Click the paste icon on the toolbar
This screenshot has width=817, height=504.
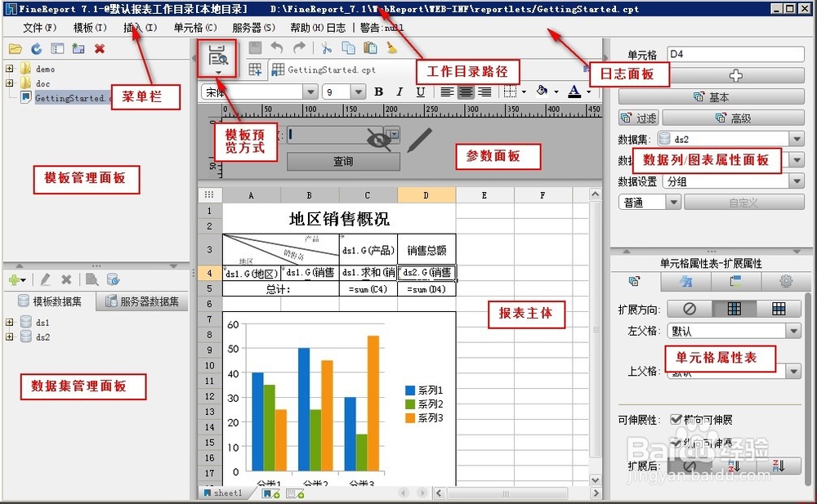point(371,47)
